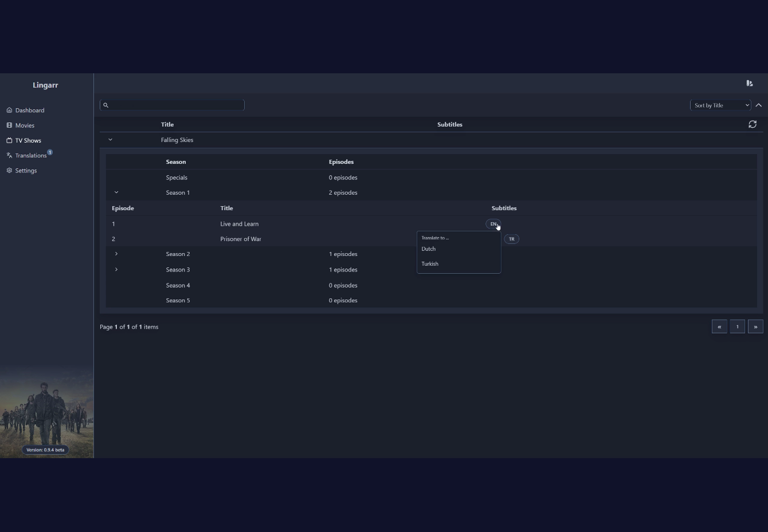
Task: Expand Season 3 episodes
Action: [116, 269]
